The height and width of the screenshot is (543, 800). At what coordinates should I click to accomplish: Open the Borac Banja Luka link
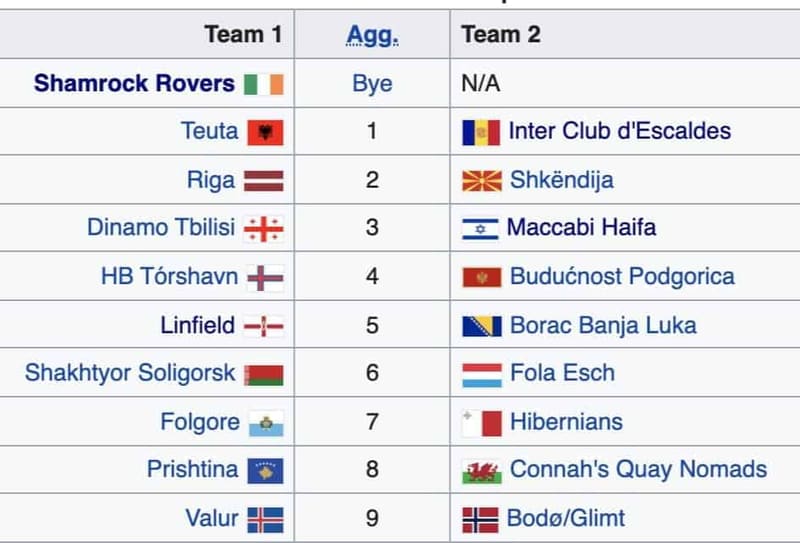coord(603,326)
